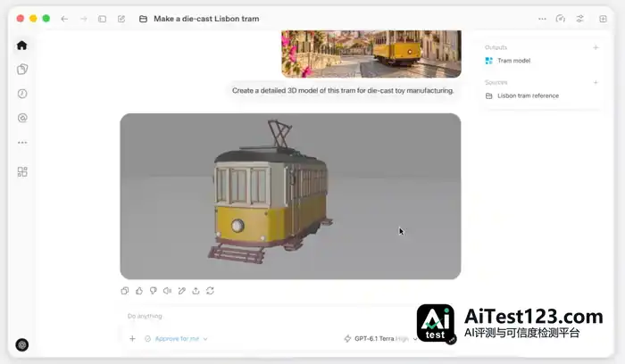Edit the response with pencil icon
The image size is (625, 364).
pos(182,291)
